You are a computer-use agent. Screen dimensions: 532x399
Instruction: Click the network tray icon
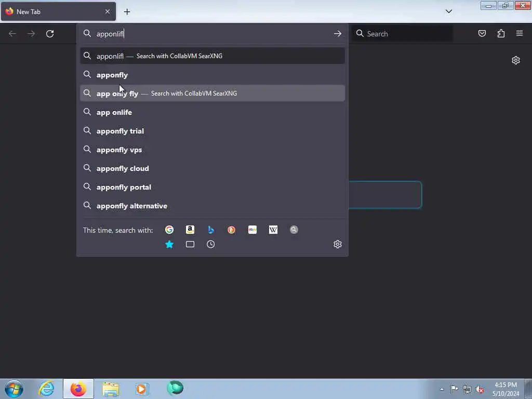(467, 389)
